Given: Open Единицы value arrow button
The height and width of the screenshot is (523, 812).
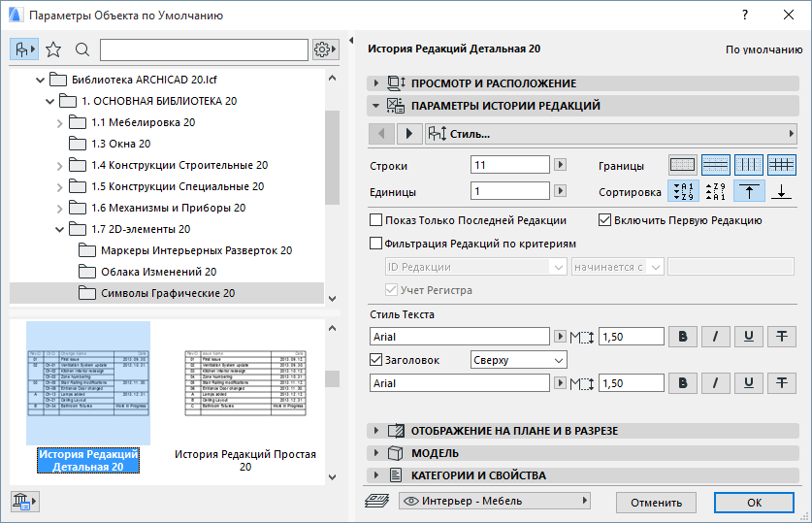Looking at the screenshot, I should (x=560, y=190).
